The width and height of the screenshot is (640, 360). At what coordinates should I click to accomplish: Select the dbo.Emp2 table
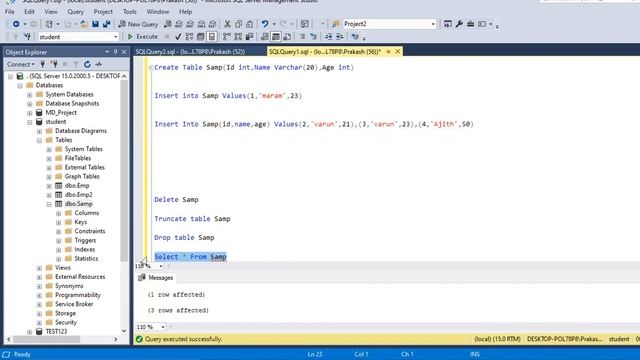point(78,195)
